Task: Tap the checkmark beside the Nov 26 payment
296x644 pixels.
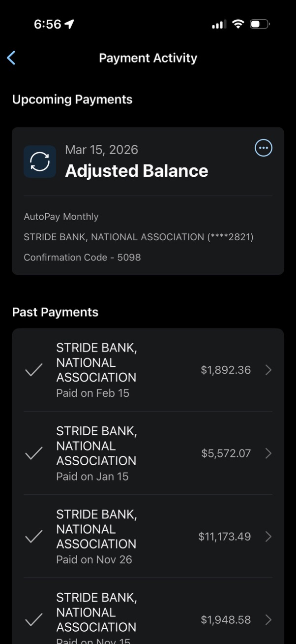Action: tap(33, 536)
